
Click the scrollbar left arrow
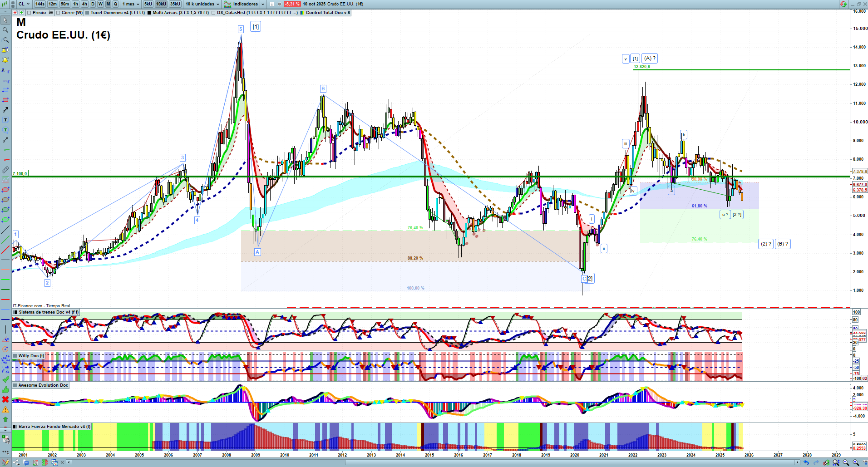click(69, 462)
